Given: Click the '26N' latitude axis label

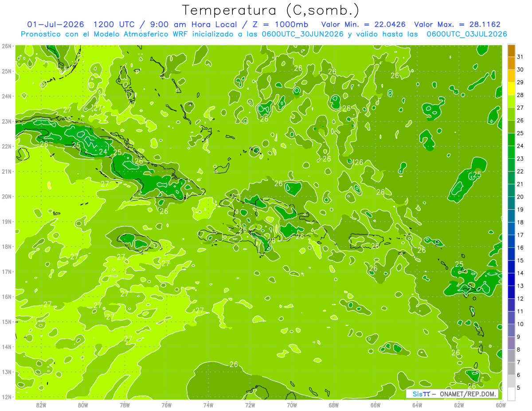Looking at the screenshot, I should tap(7, 46).
